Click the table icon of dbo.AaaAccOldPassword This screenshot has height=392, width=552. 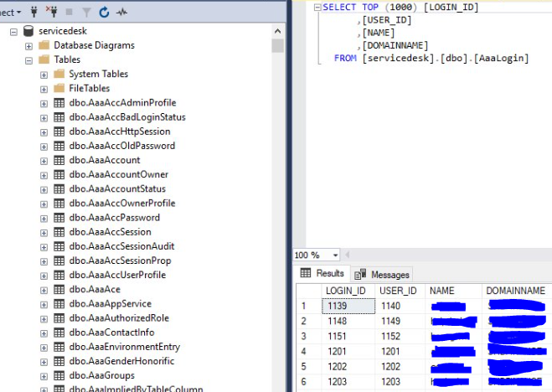point(59,146)
